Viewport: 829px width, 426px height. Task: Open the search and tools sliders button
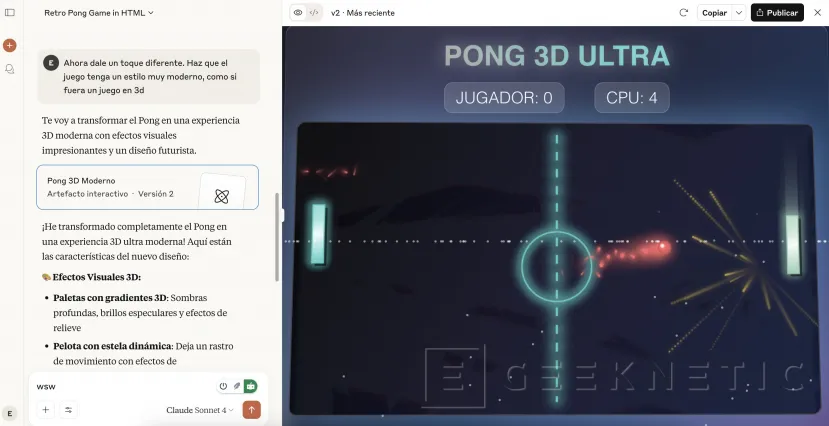pos(68,410)
